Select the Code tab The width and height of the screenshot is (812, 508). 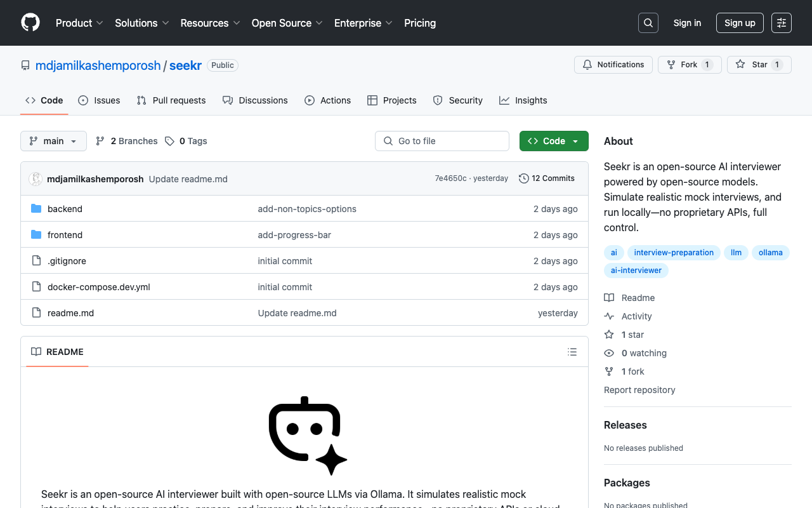pyautogui.click(x=44, y=100)
